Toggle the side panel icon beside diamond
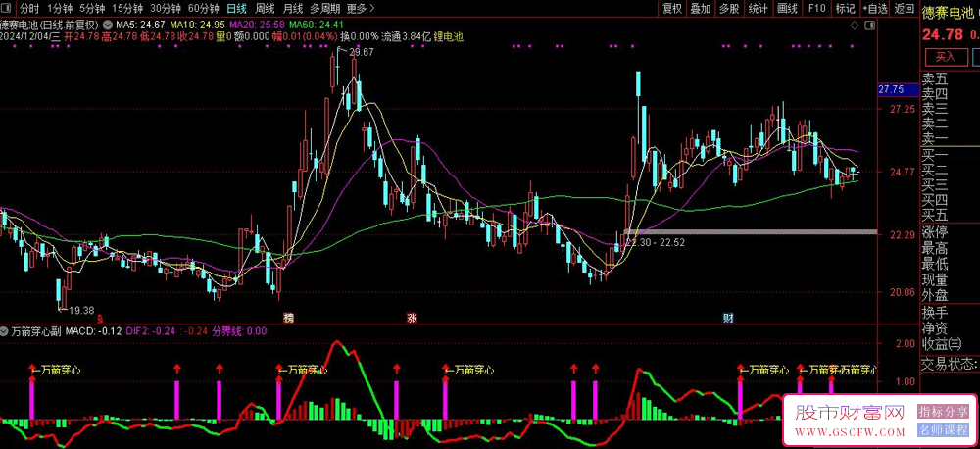 tap(868, 25)
